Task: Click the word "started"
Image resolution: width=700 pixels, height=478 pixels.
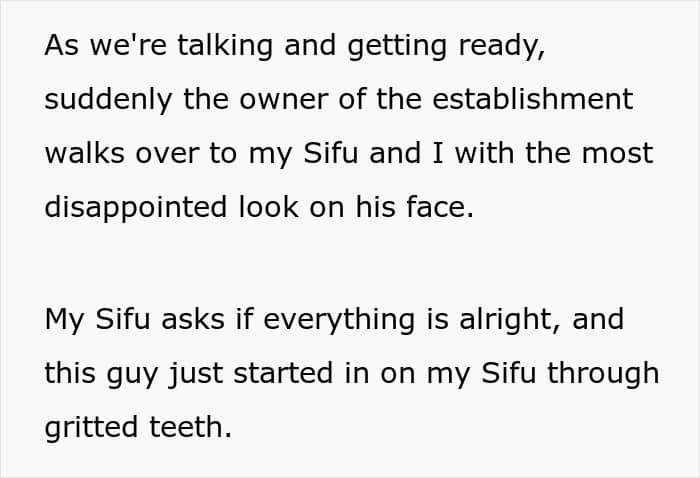Action: pos(283,373)
